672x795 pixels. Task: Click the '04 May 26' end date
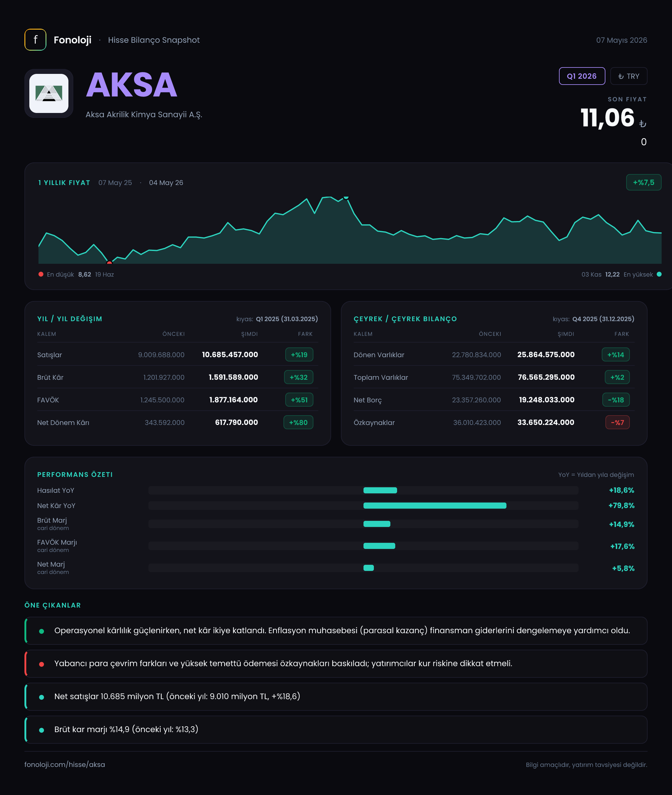pos(166,183)
